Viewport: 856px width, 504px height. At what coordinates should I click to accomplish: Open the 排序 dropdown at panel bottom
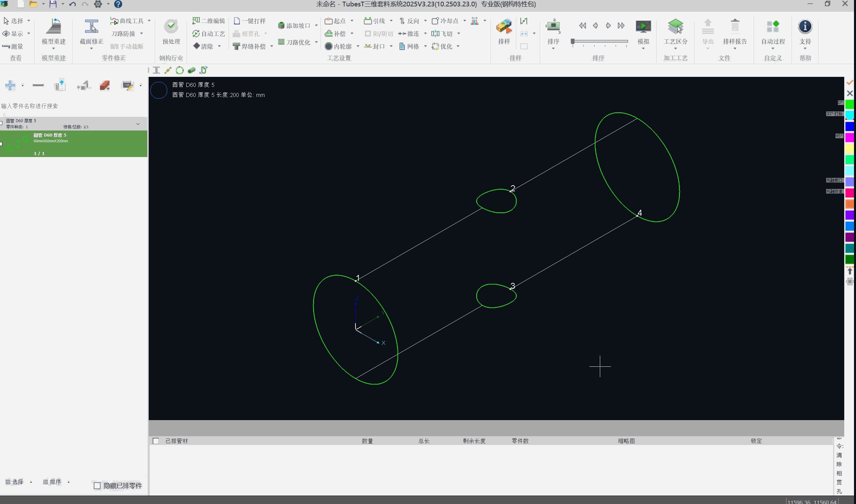click(x=68, y=482)
